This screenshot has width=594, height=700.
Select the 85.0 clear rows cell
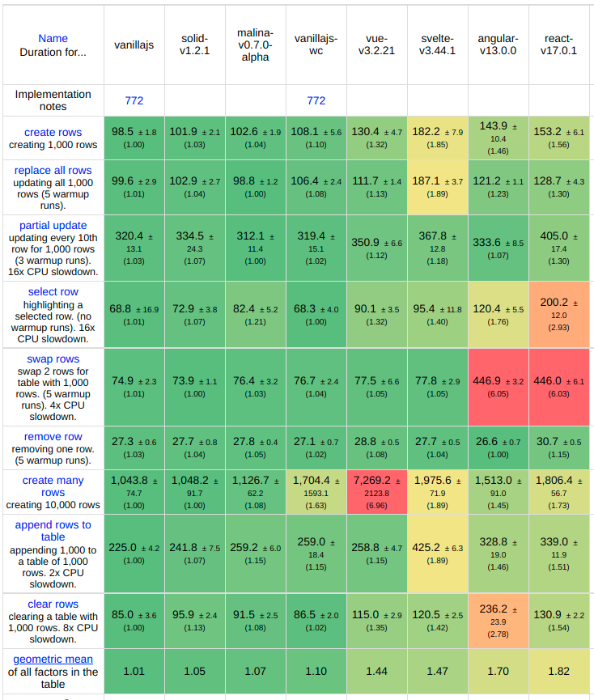tap(134, 621)
